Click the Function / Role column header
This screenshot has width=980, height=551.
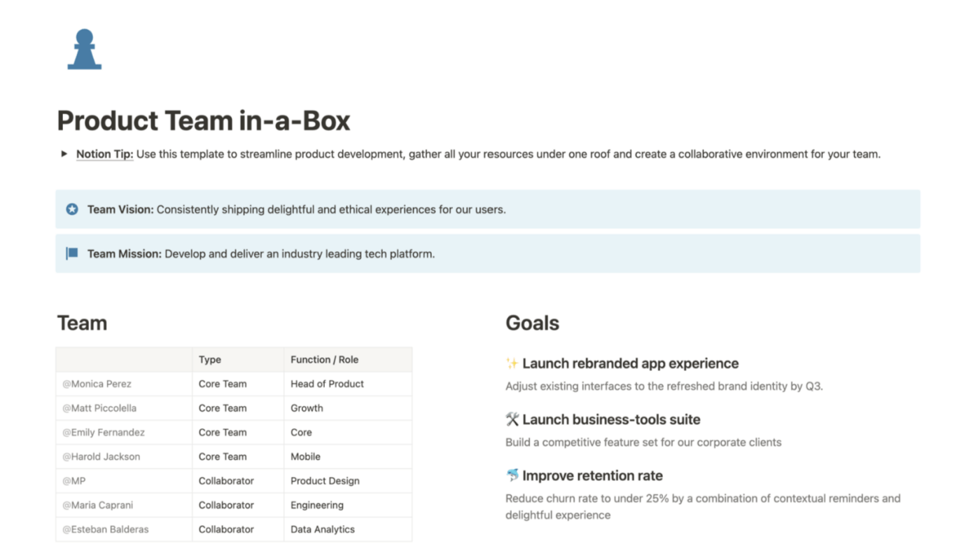tap(348, 359)
